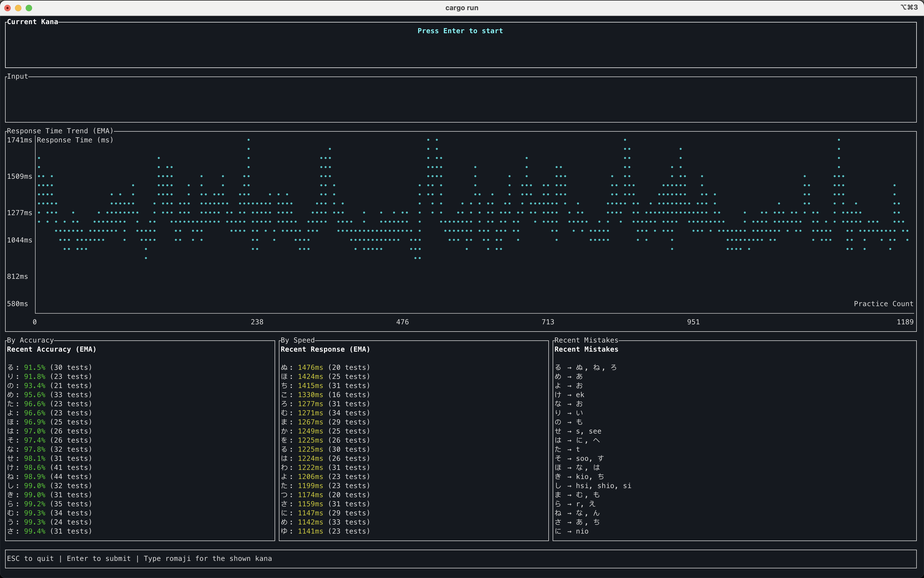The width and height of the screenshot is (924, 578).
Task: Click the 1277ms y-axis label
Action: [20, 212]
